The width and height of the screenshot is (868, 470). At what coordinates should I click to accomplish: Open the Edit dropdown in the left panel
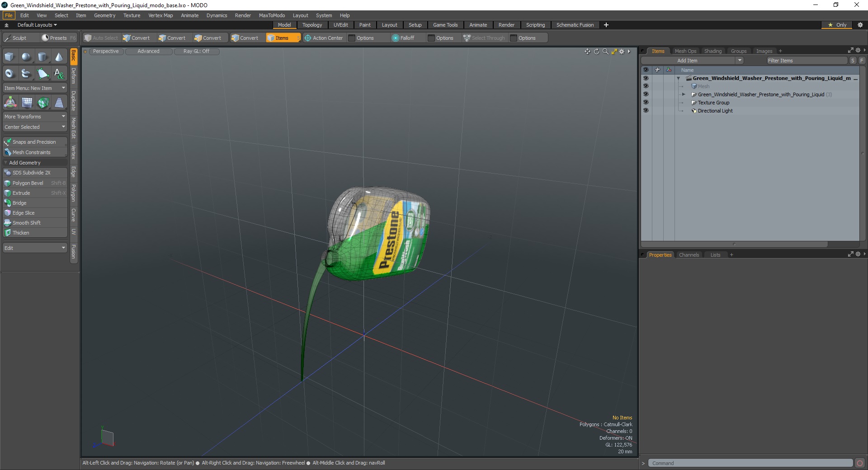pos(35,248)
